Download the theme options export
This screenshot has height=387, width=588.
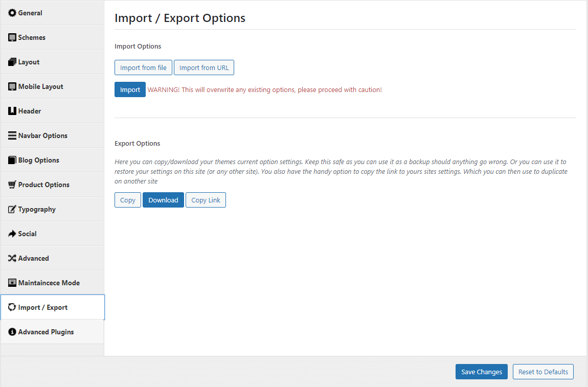(163, 200)
